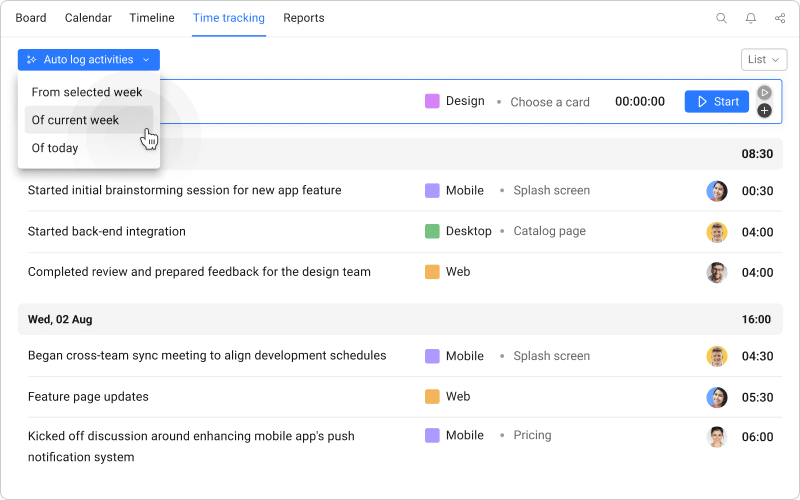Start the timer with Start button
The width and height of the screenshot is (800, 500).
point(716,102)
